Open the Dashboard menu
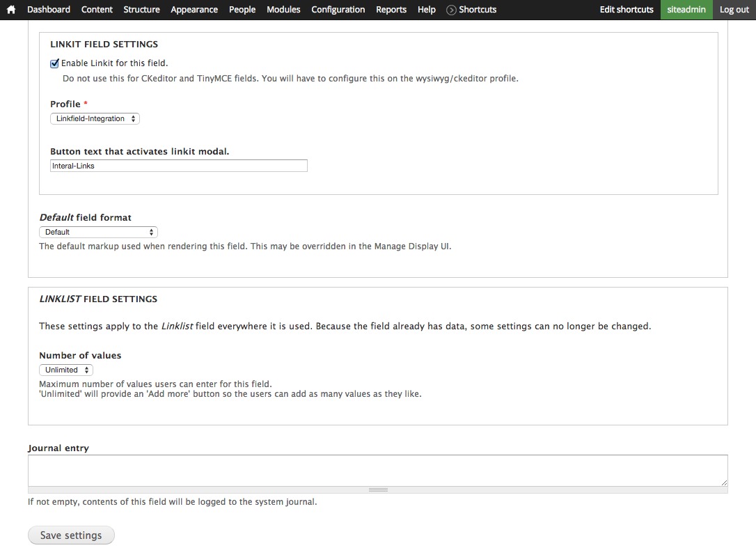The image size is (756, 557). [49, 9]
